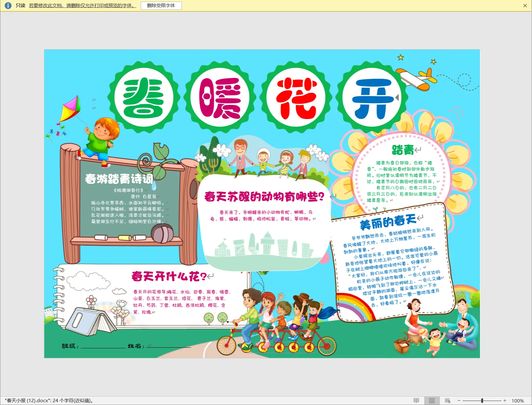Dismiss the read-only notification bar
The width and height of the screenshot is (532, 405).
tap(525, 6)
